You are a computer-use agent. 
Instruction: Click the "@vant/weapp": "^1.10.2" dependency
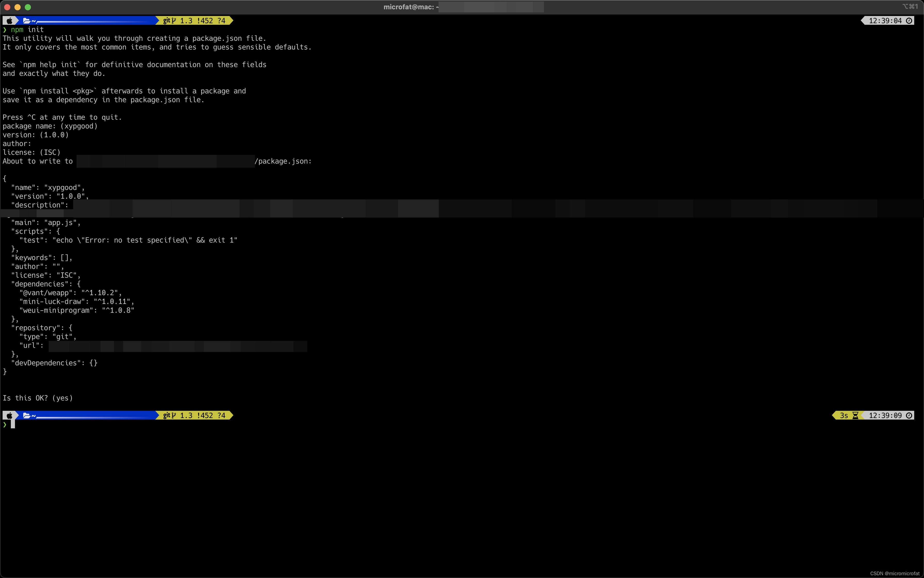pos(71,293)
